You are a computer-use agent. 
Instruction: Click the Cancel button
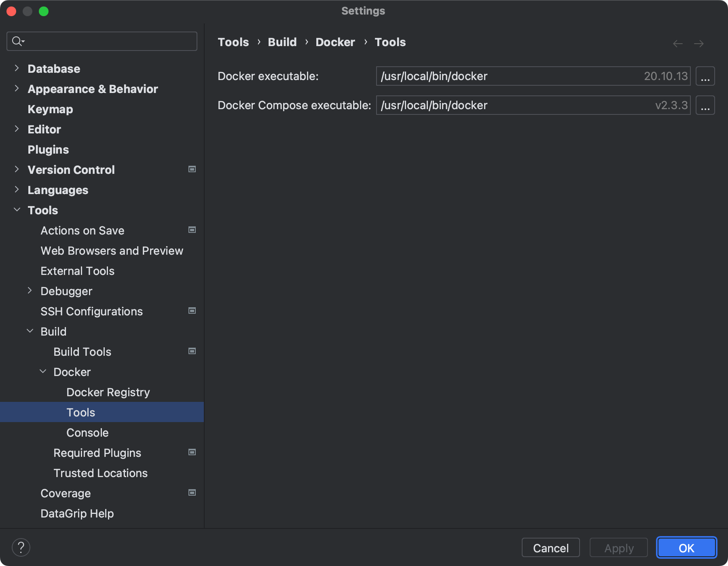550,548
